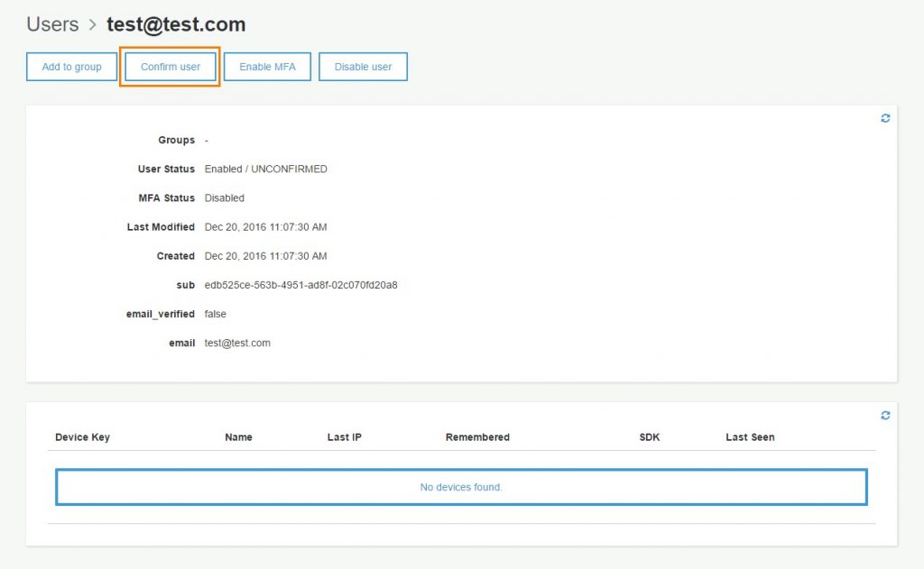Select the Name column header
The width and height of the screenshot is (924, 569).
tap(238, 437)
